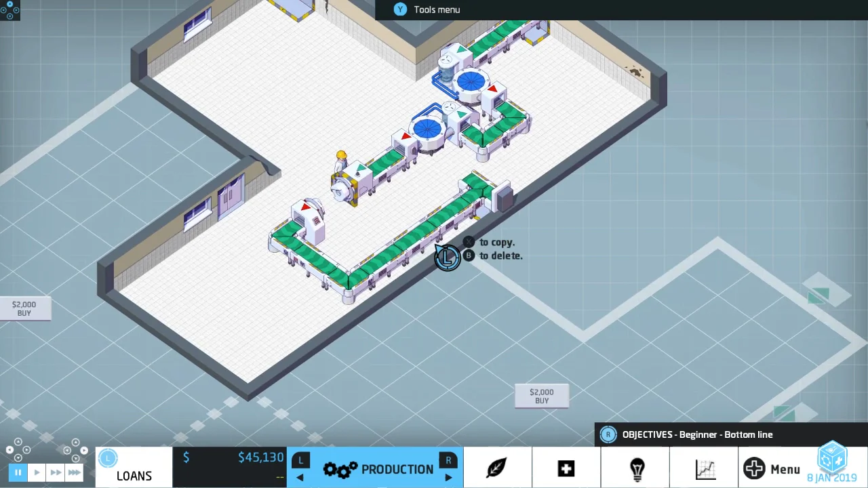The width and height of the screenshot is (868, 488).
Task: Click the Y button Tools menu icon
Action: tap(400, 9)
